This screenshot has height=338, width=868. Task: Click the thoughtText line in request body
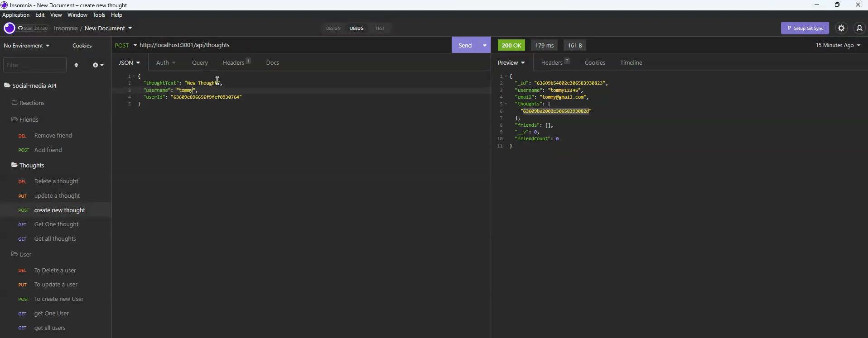(183, 83)
